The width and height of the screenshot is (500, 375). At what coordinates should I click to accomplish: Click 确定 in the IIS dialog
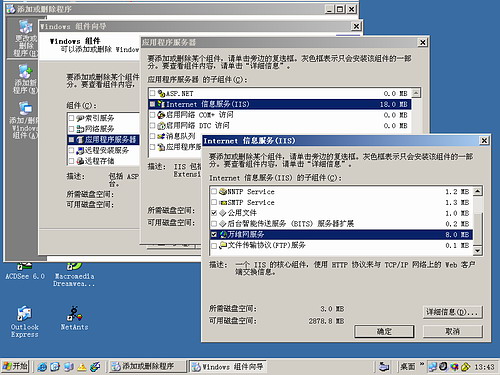tap(384, 331)
